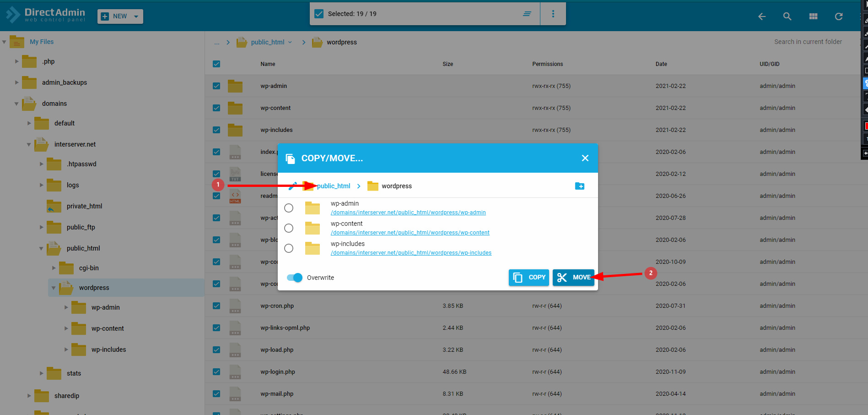Click the refresh icon in header
This screenshot has width=868, height=415.
point(839,16)
